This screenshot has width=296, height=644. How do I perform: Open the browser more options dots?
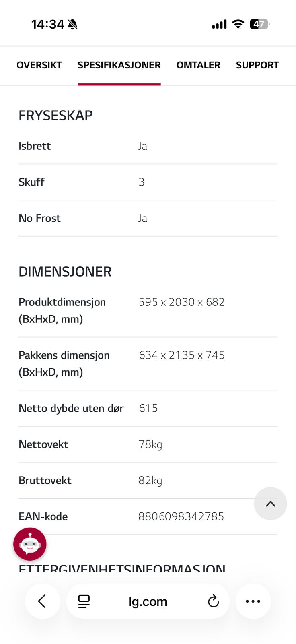[x=253, y=601]
